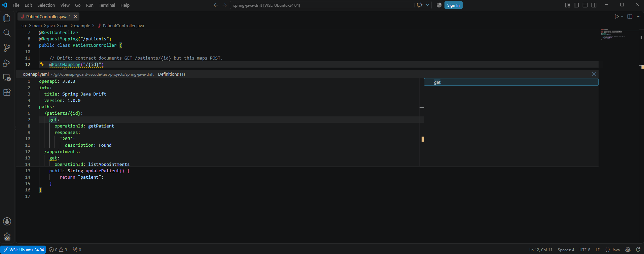Open the View menu
Screen dimensions: 644x254
coord(65,5)
